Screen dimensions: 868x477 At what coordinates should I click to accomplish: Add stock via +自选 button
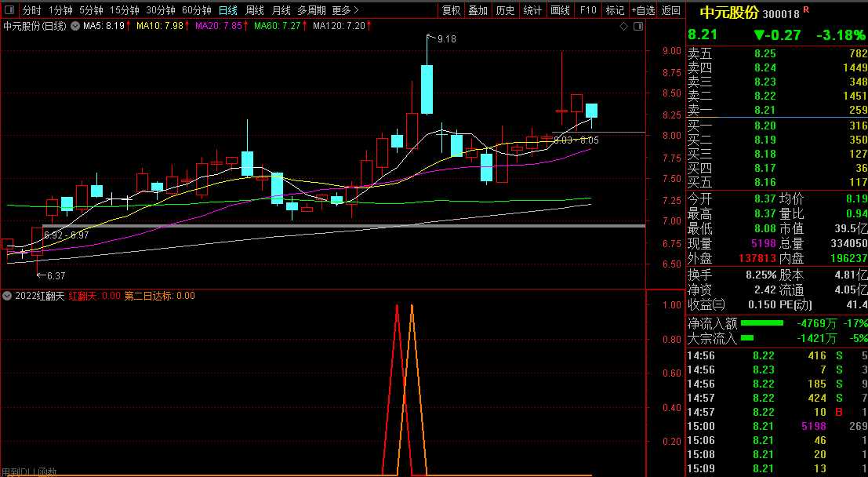pyautogui.click(x=643, y=10)
